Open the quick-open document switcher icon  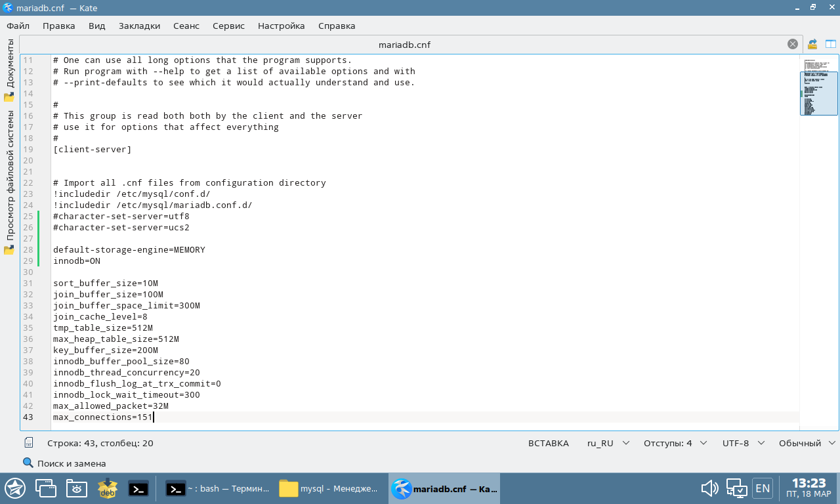[x=812, y=45]
